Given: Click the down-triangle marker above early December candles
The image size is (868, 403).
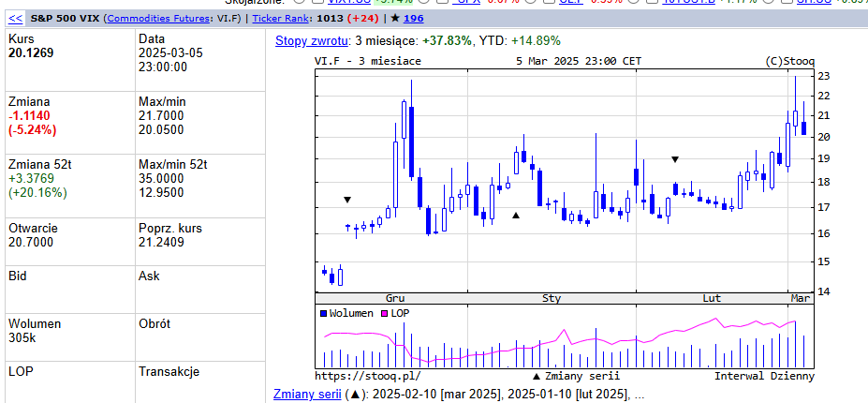Looking at the screenshot, I should pyautogui.click(x=347, y=200).
